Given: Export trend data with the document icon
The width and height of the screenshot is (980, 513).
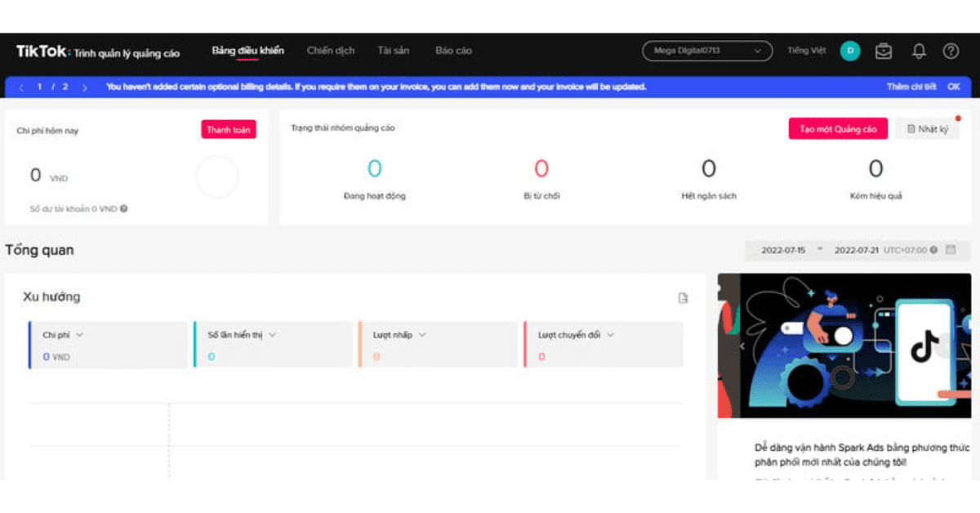Looking at the screenshot, I should [x=684, y=298].
